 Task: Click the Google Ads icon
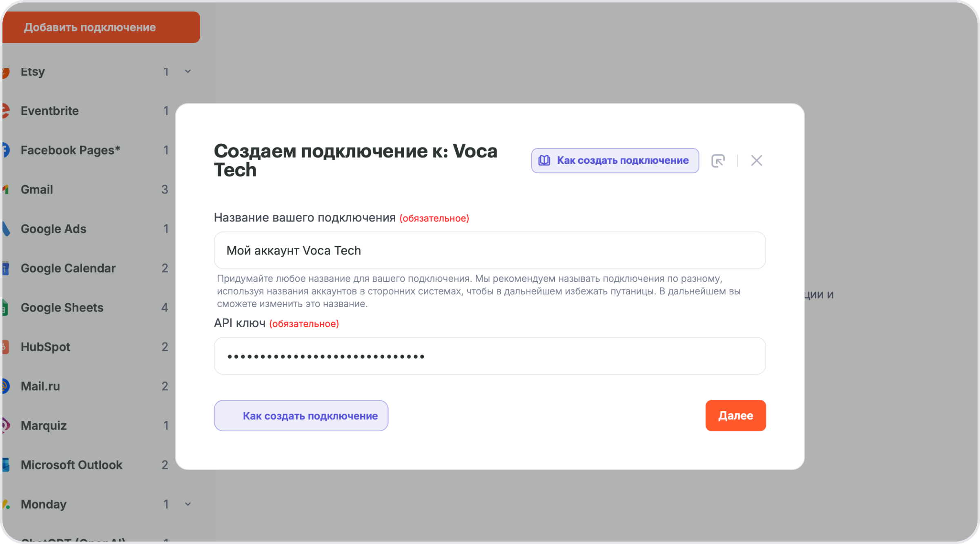(6, 229)
